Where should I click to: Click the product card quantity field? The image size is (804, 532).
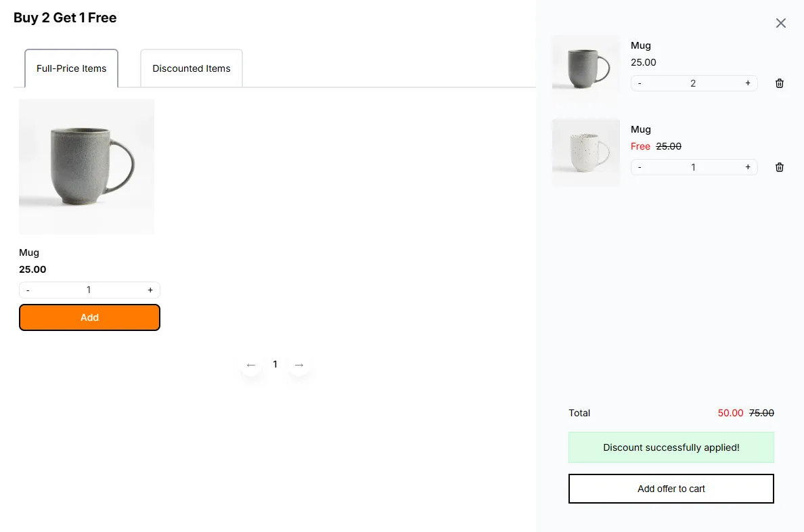(x=89, y=290)
